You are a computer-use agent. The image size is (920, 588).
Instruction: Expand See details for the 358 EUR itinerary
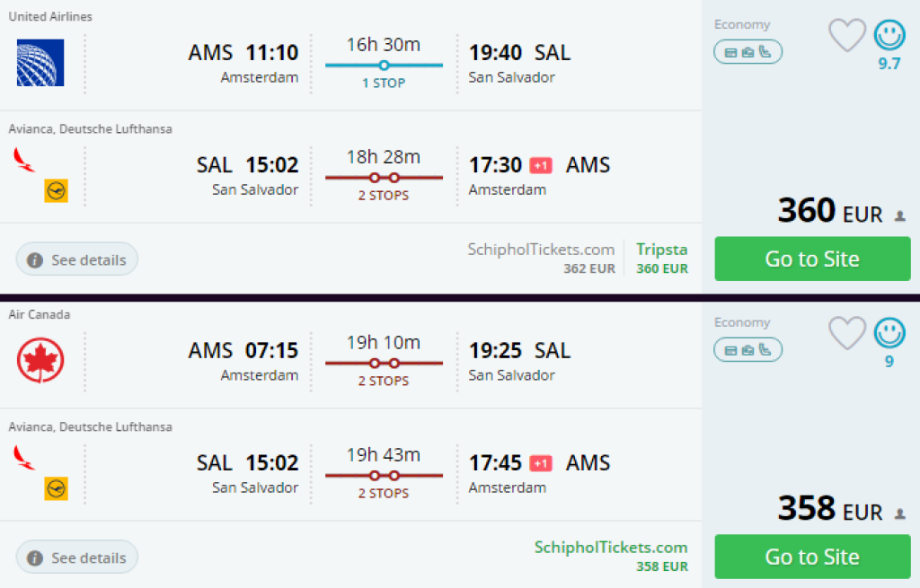pyautogui.click(x=77, y=557)
